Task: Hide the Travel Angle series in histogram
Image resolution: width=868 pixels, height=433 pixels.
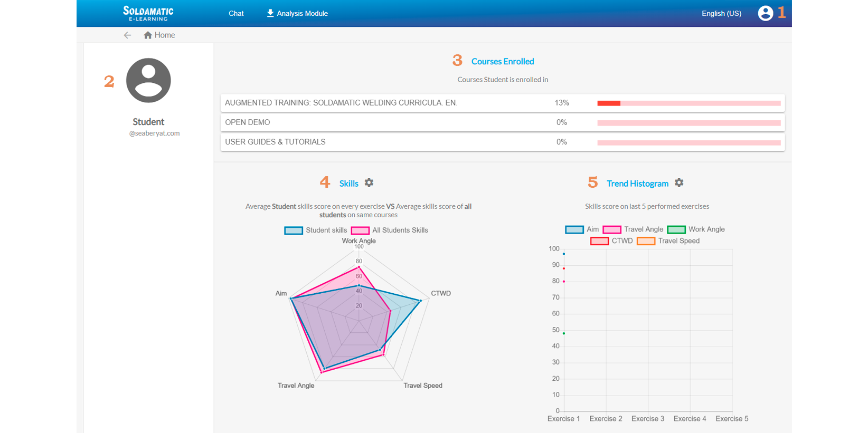Action: [633, 229]
